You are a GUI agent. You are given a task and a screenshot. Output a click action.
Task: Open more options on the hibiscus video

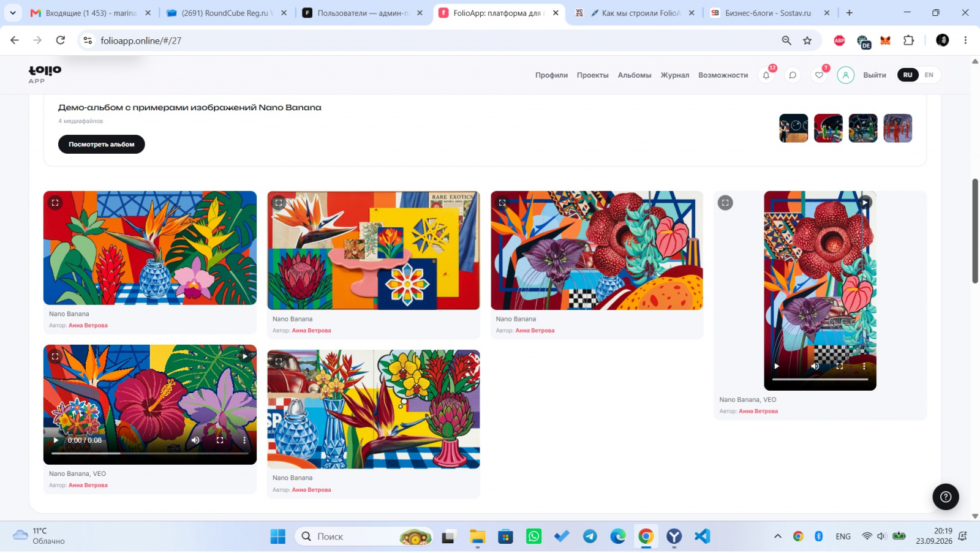pos(244,440)
